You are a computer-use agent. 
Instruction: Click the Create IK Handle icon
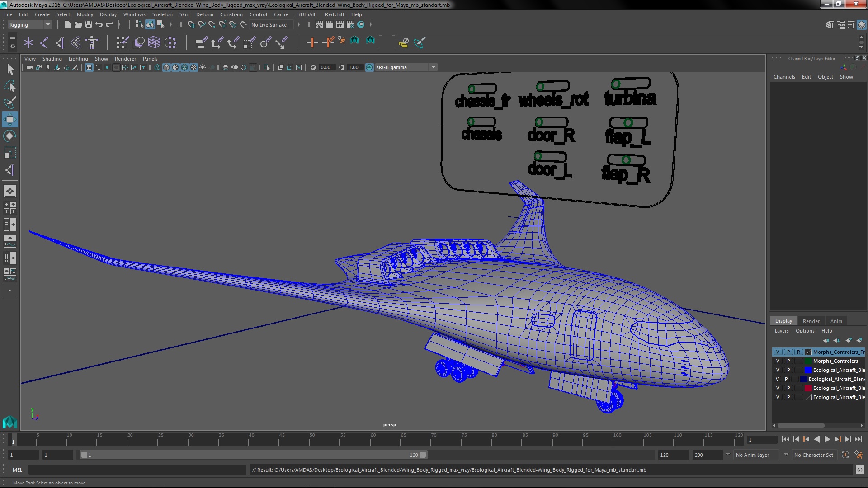60,42
